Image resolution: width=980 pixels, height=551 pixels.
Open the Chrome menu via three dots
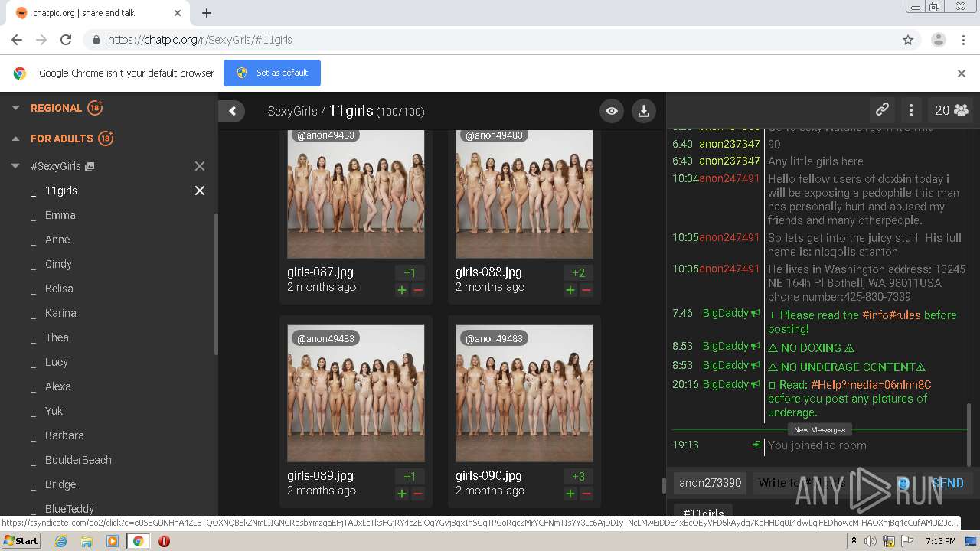point(965,40)
